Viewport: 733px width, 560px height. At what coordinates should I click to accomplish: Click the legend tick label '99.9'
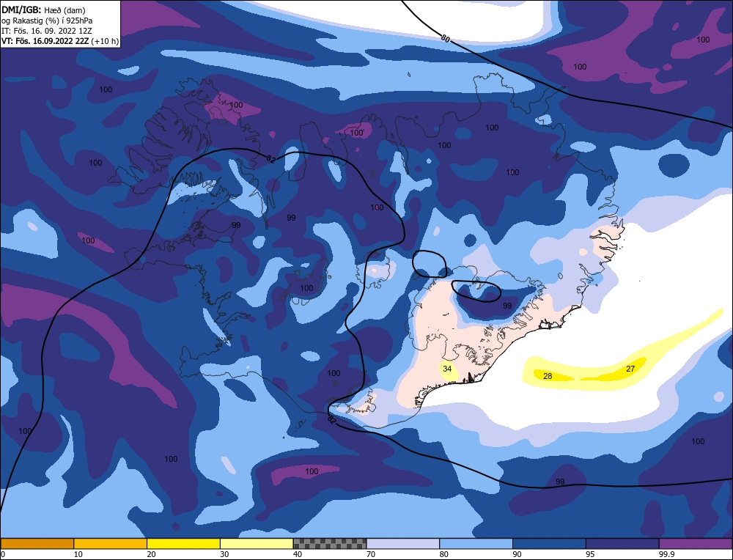pos(666,554)
